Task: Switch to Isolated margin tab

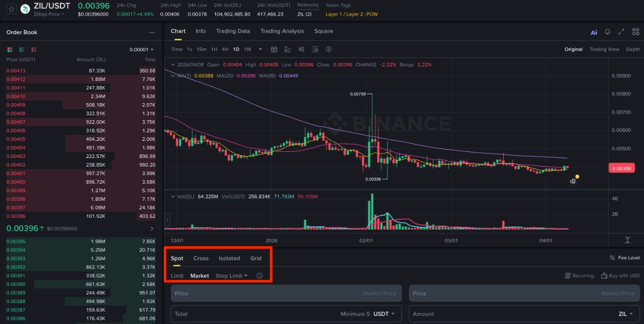Action: [229, 258]
